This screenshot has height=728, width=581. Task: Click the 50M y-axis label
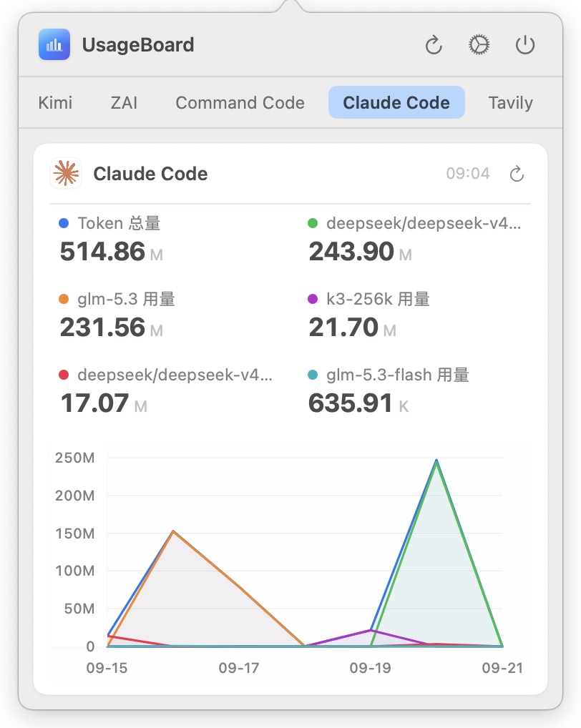click(79, 609)
